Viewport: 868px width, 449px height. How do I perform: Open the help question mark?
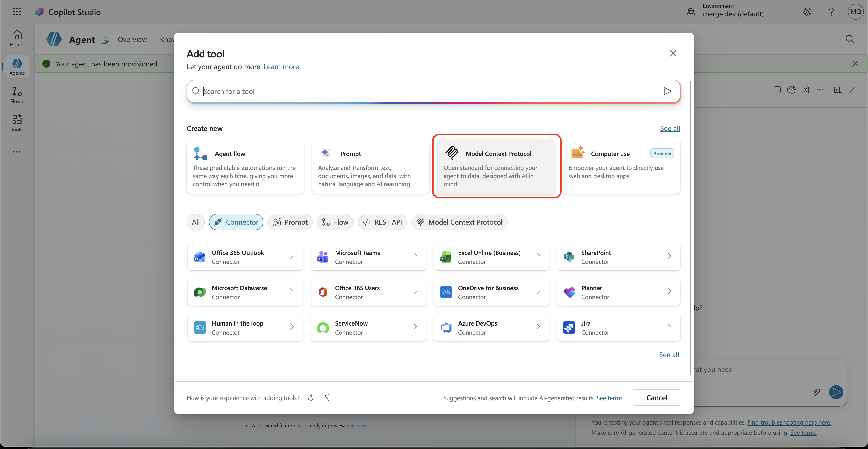coord(832,12)
